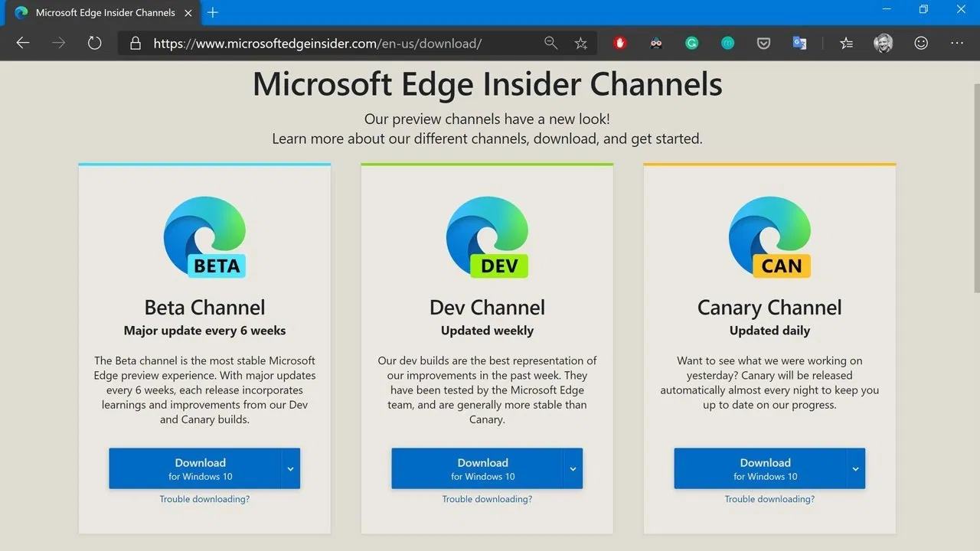Click Trouble downloading link under Canary Channel
980x551 pixels.
769,499
